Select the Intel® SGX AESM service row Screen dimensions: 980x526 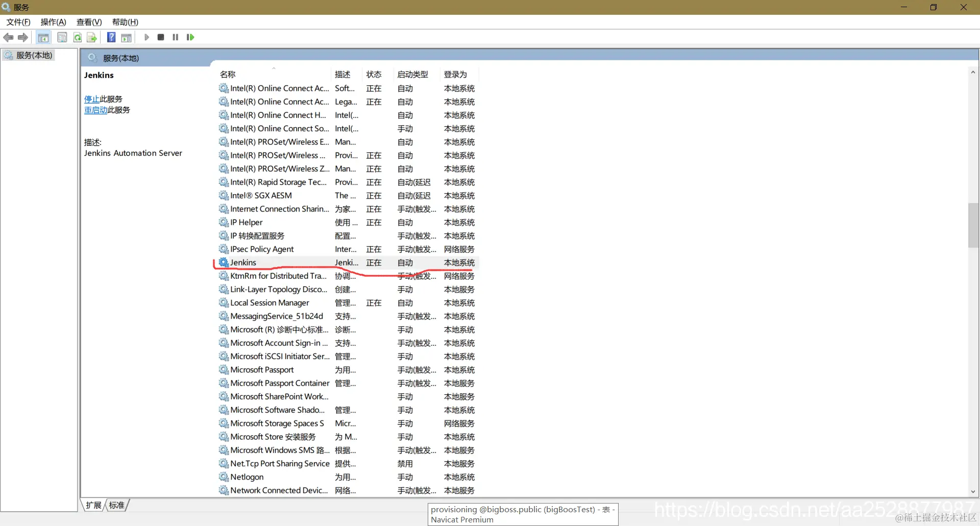[349, 196]
